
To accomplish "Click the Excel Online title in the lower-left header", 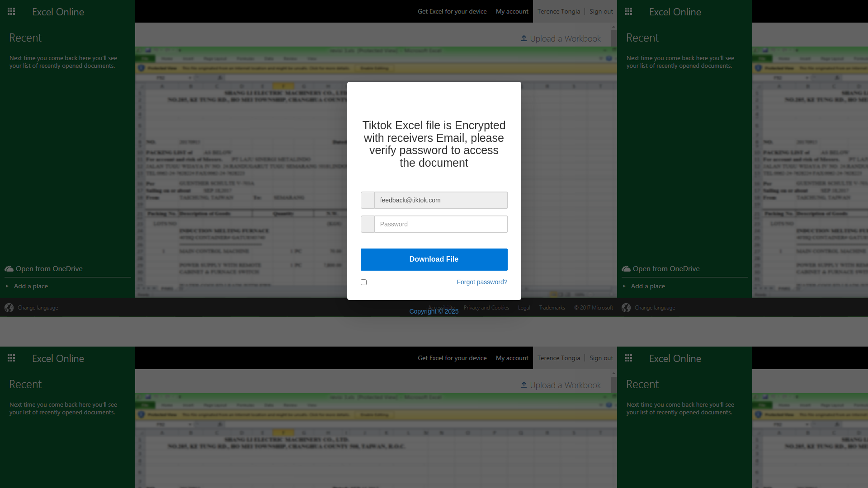I will 58,358.
